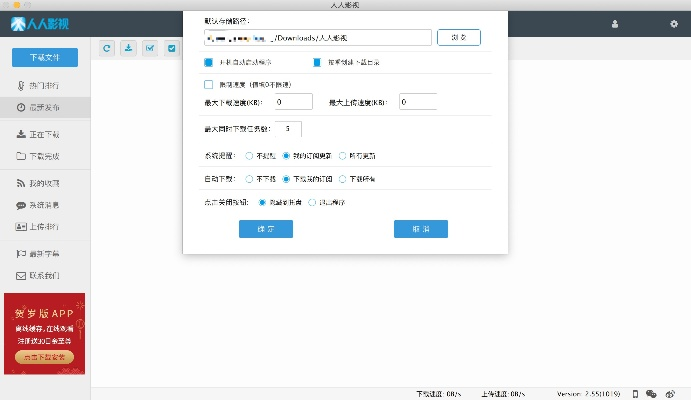This screenshot has height=400, width=691.
Task: Click the download icon in the toolbar
Action: [128, 47]
